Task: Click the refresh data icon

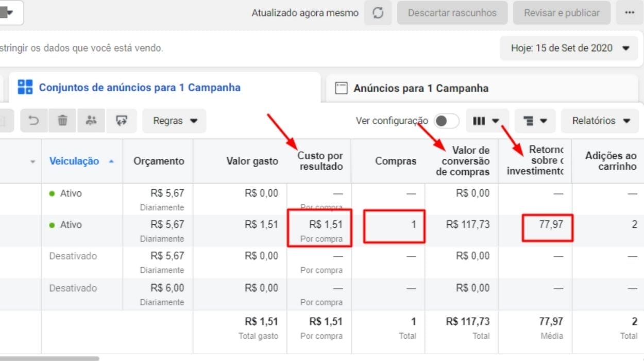Action: (x=378, y=13)
